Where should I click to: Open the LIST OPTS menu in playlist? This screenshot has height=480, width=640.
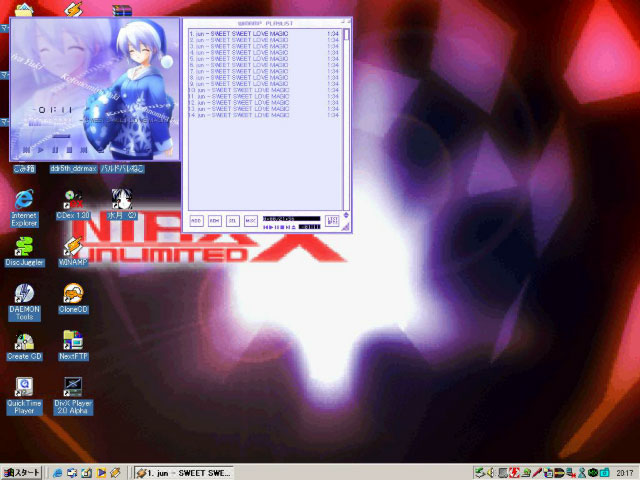tap(332, 220)
